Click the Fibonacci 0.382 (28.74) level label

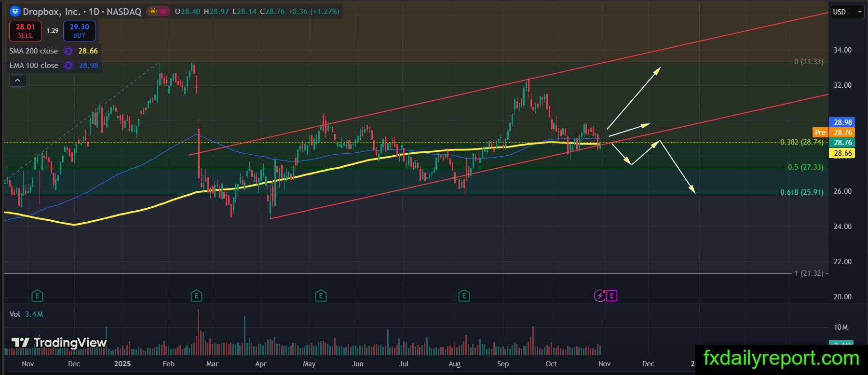click(x=802, y=143)
